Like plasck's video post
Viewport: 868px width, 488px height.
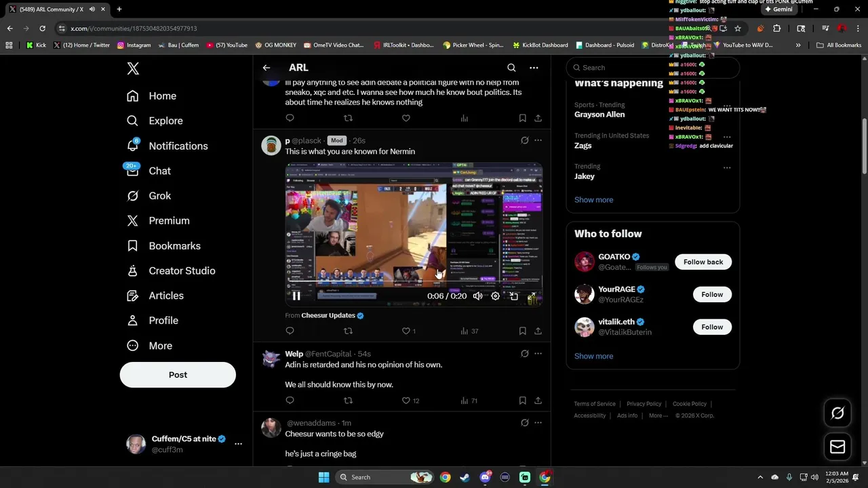(x=406, y=331)
